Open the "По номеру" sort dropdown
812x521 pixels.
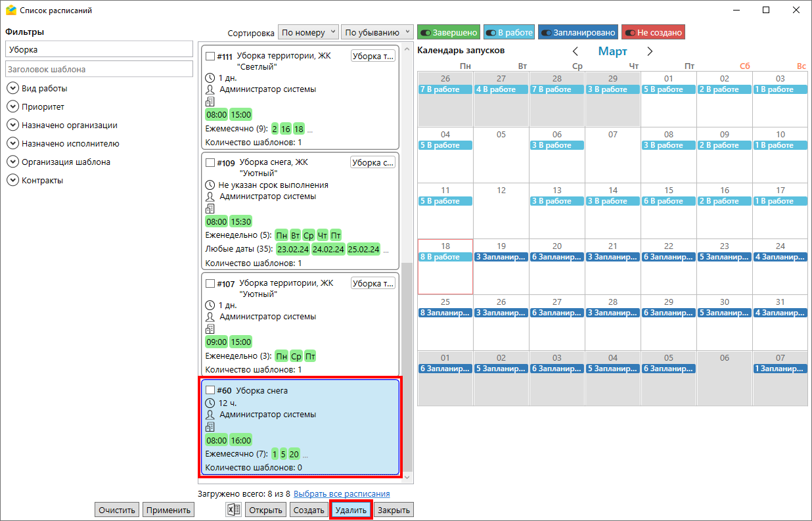pos(308,32)
